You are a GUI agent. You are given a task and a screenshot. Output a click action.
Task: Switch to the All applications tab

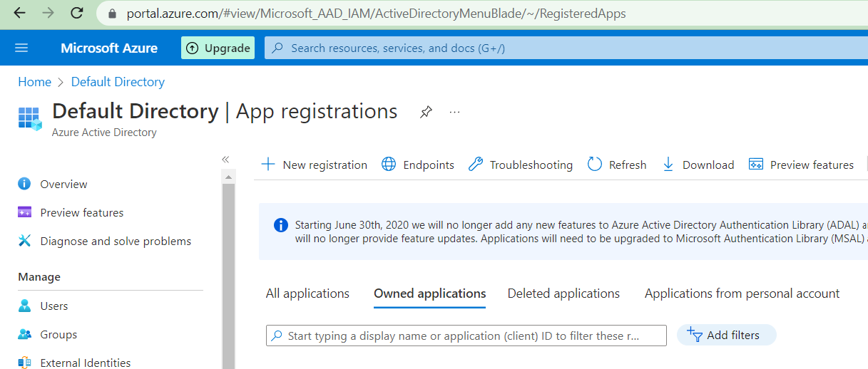click(x=307, y=293)
